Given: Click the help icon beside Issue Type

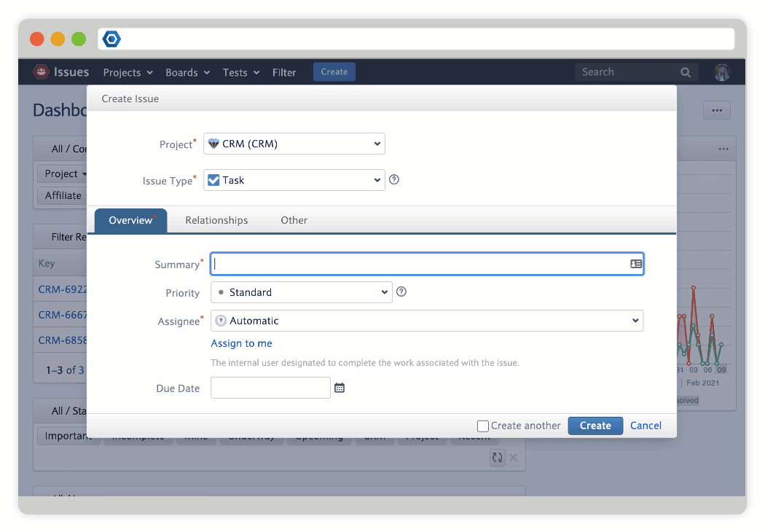Looking at the screenshot, I should pyautogui.click(x=394, y=180).
